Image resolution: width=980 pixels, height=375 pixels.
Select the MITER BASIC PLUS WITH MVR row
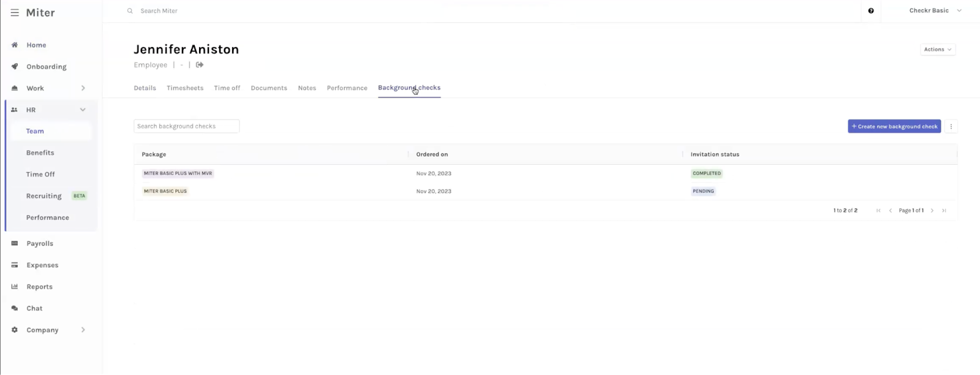point(545,173)
